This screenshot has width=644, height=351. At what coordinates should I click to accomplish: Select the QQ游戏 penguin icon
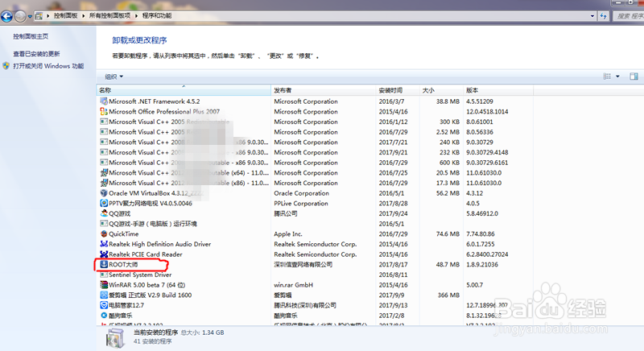coord(104,213)
